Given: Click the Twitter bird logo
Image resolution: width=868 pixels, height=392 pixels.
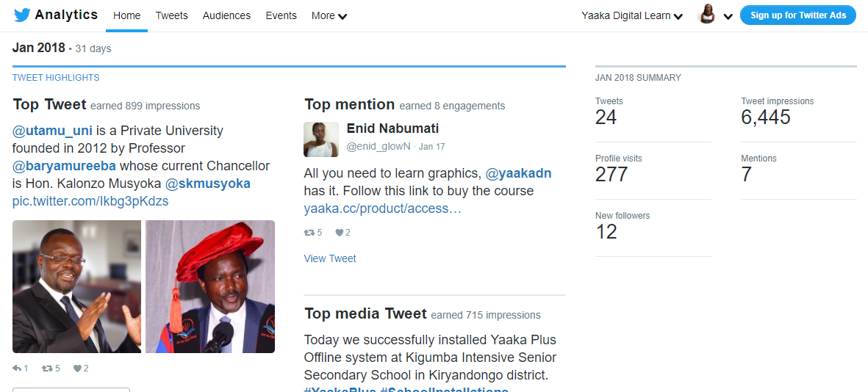Looking at the screenshot, I should point(22,15).
